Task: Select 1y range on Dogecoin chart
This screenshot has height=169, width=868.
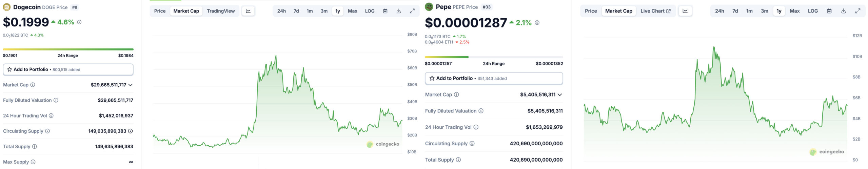Action: 338,11
